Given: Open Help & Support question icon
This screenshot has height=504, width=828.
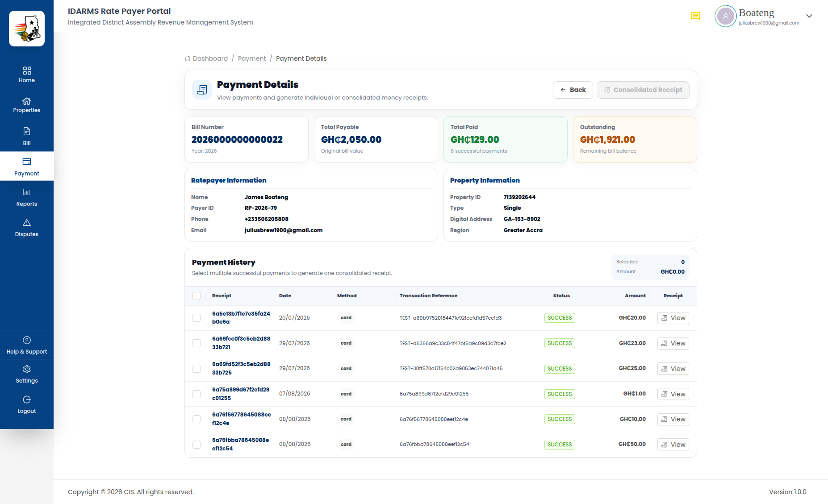Looking at the screenshot, I should click(x=27, y=340).
